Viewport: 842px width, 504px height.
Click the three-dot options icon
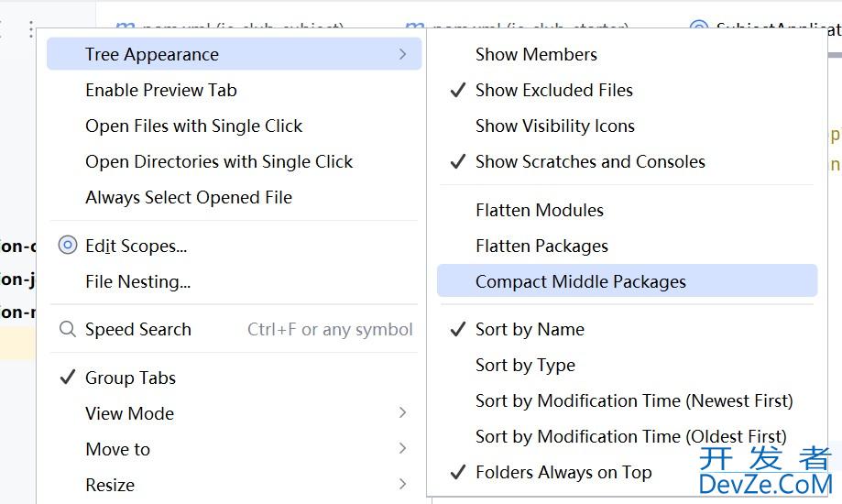31,29
